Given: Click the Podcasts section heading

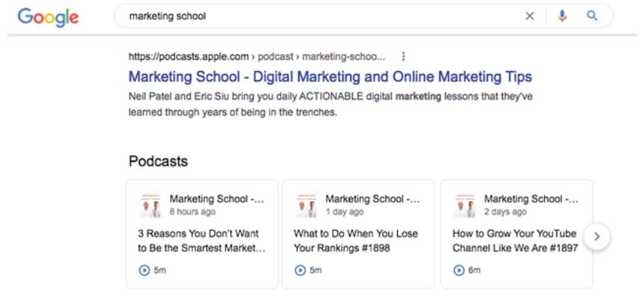Looking at the screenshot, I should pos(158,161).
